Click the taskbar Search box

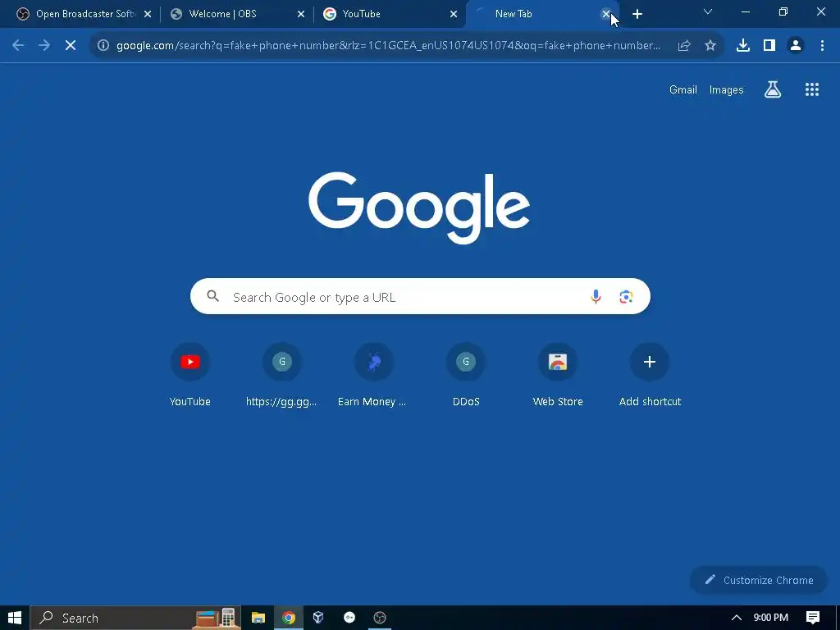135,618
